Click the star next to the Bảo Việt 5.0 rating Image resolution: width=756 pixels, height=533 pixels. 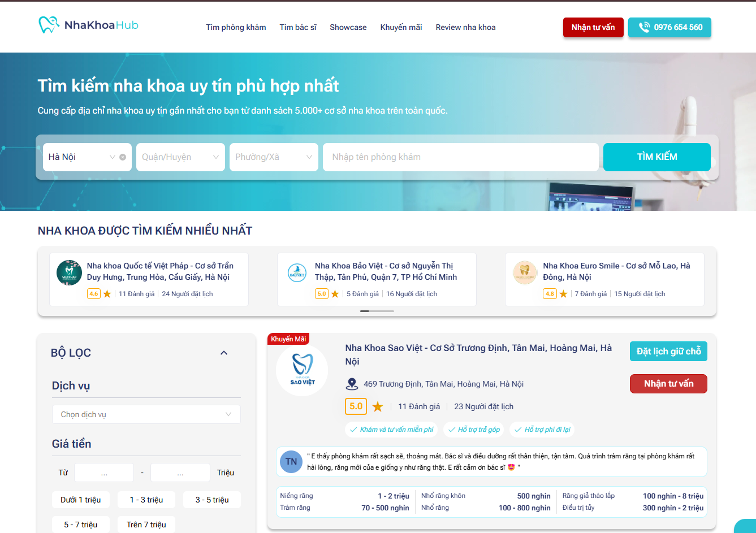point(335,294)
